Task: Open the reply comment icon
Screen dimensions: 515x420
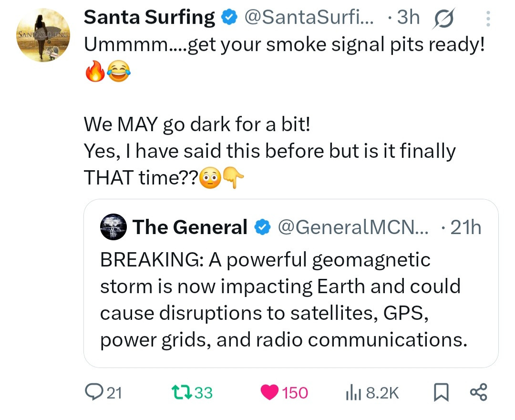Action: click(91, 392)
